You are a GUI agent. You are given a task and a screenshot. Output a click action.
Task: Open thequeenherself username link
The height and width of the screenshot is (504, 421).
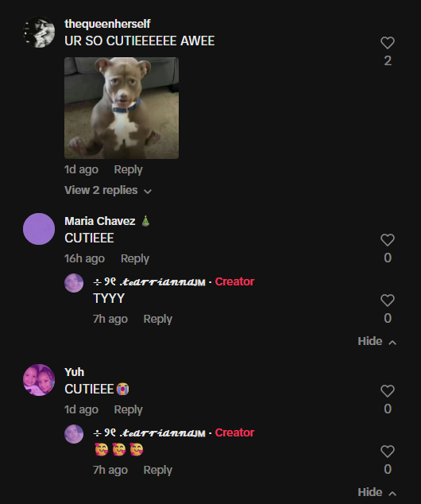pos(107,24)
